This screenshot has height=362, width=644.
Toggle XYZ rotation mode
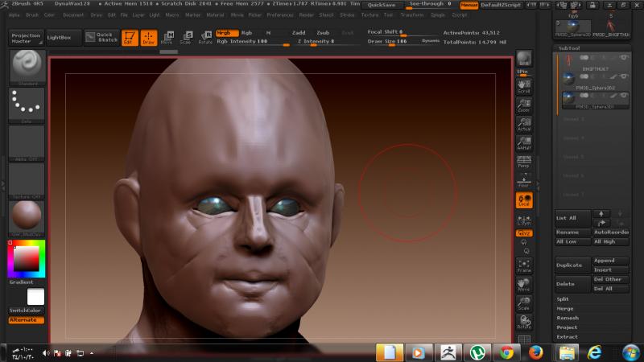click(x=524, y=233)
